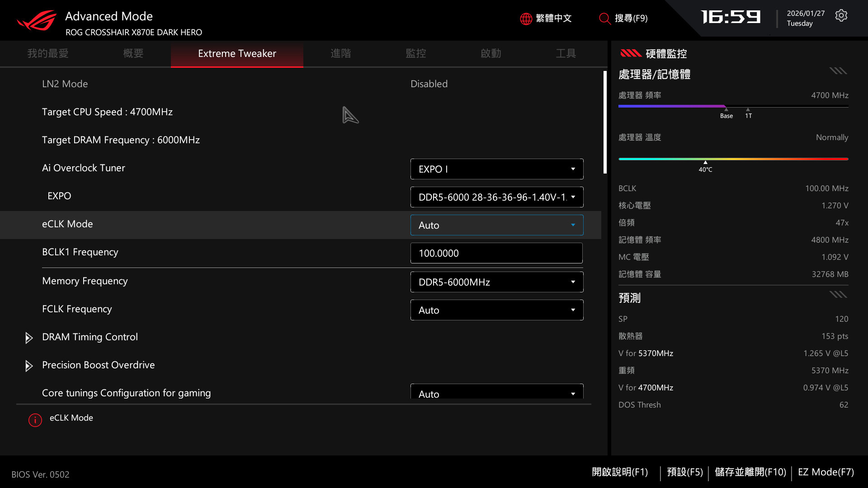Switch to the 監控 tab
The image size is (868, 488).
click(415, 53)
